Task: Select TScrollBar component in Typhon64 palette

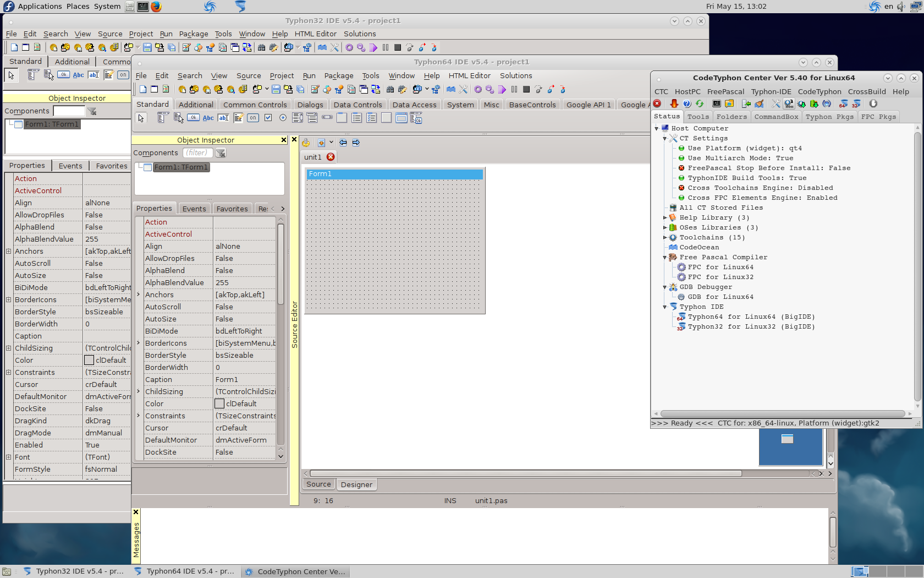Action: click(x=327, y=117)
